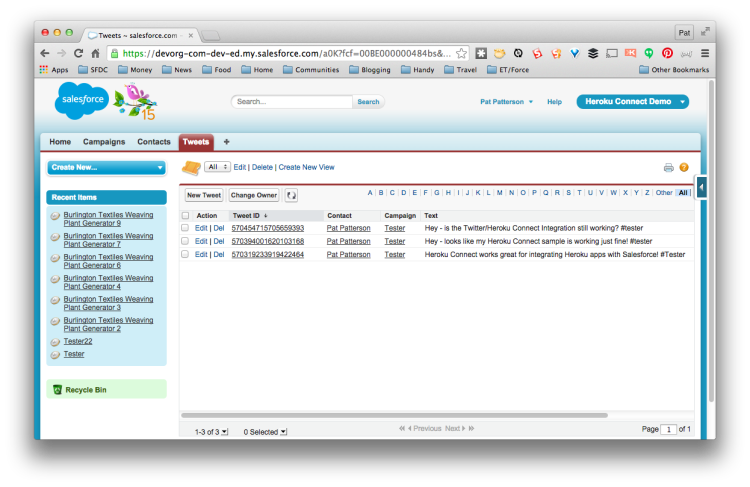Open the Apps grid shortcut

(x=54, y=70)
